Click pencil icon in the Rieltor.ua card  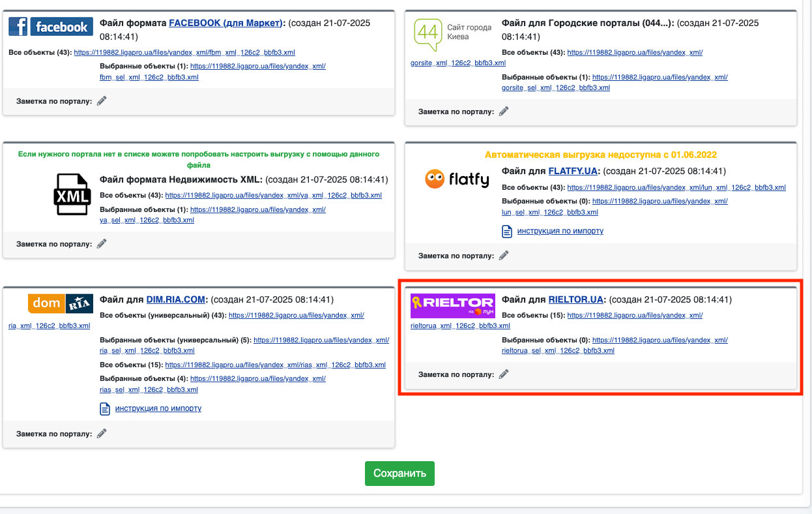[504, 374]
